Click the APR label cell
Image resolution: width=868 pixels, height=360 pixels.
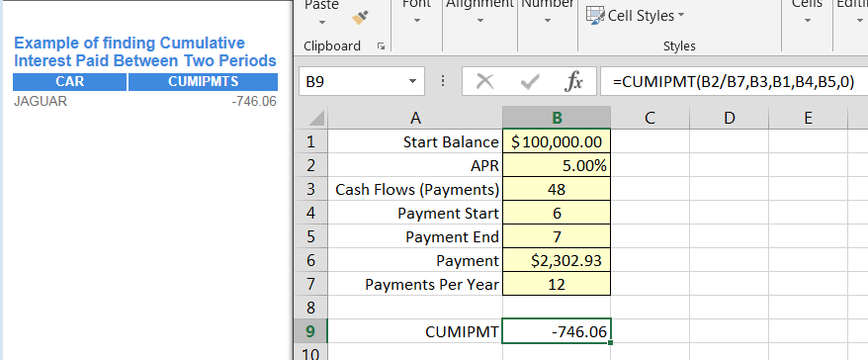(416, 165)
